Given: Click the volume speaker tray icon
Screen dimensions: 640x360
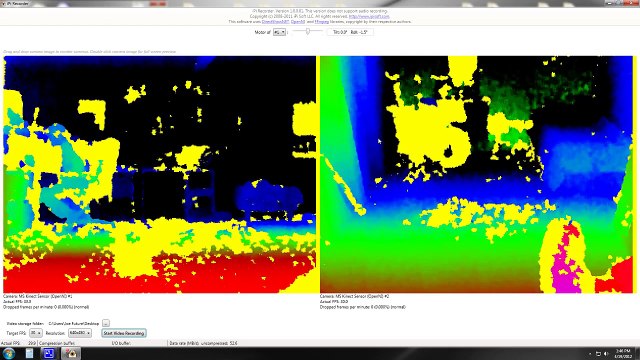Looking at the screenshot, I should click(606, 354).
